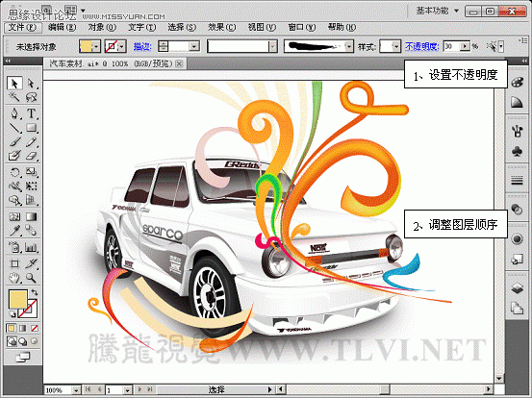This screenshot has height=398, width=532.
Task: Open the Color Guide panel icon
Action: click(517, 102)
